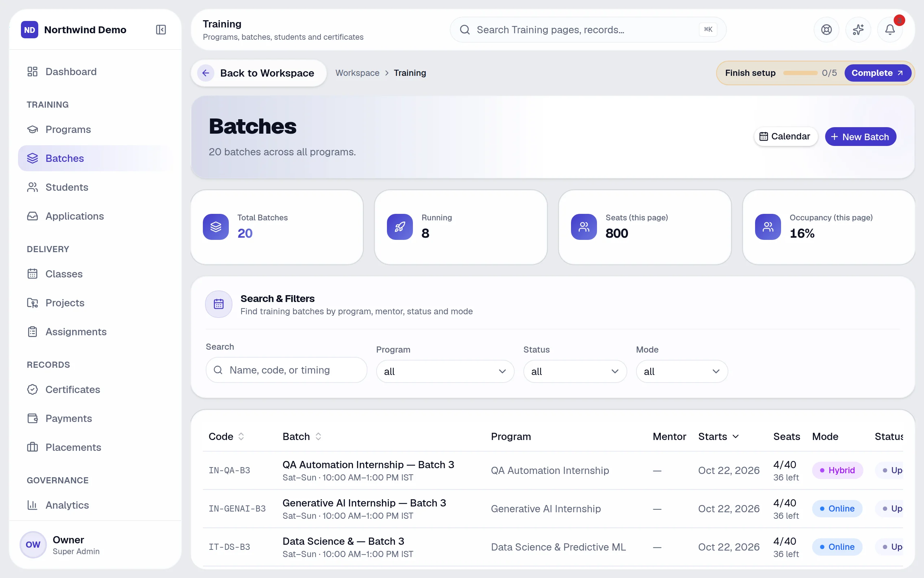This screenshot has height=578, width=924.
Task: Click the Payments wallet icon
Action: [x=32, y=418]
